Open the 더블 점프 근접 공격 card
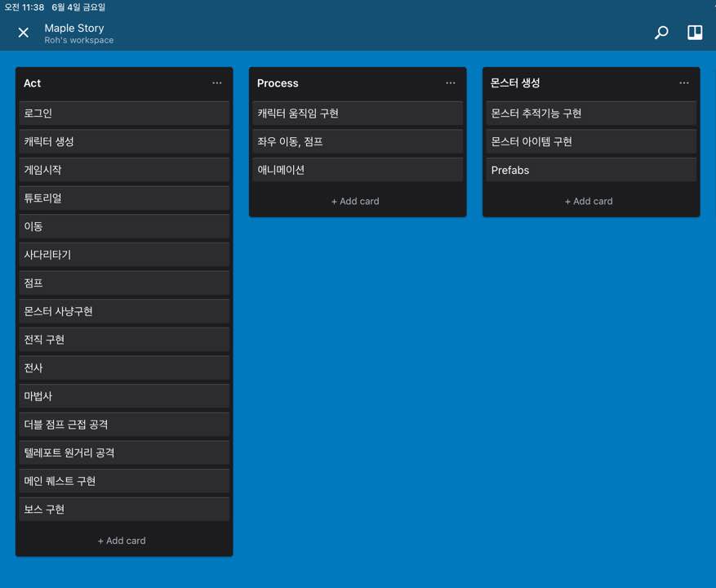Screen dimensions: 716x588 pyautogui.click(x=124, y=425)
